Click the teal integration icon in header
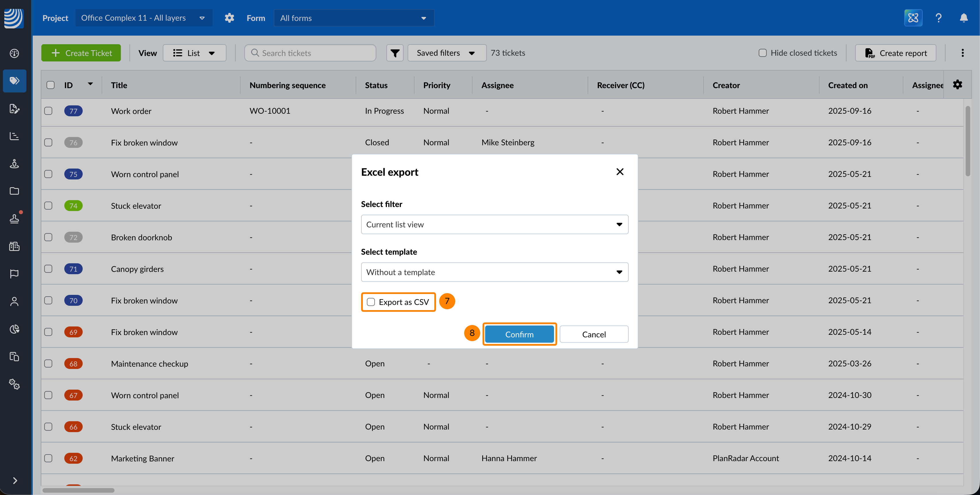The image size is (980, 495). pos(913,18)
